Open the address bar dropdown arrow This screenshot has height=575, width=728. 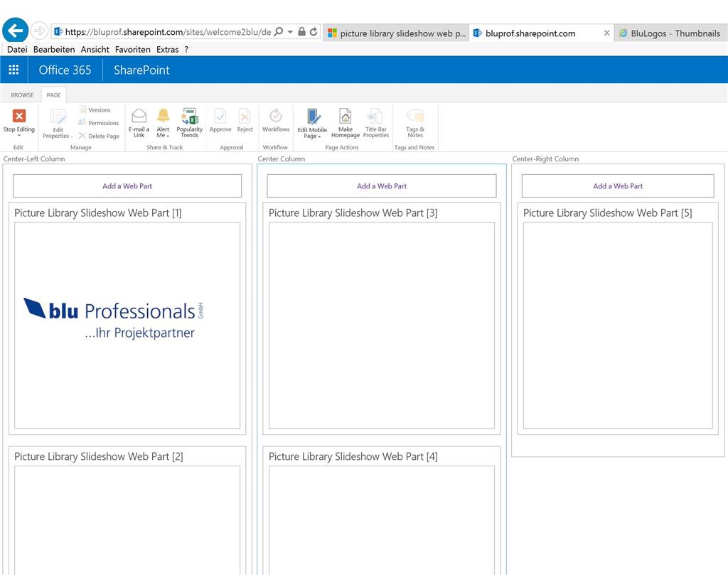point(290,31)
